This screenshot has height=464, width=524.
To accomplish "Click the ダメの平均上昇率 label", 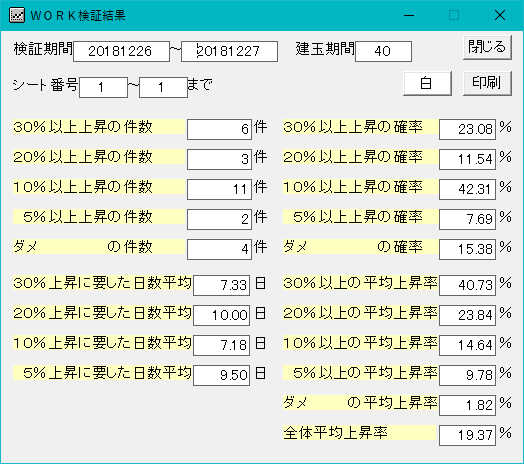I will (360, 403).
